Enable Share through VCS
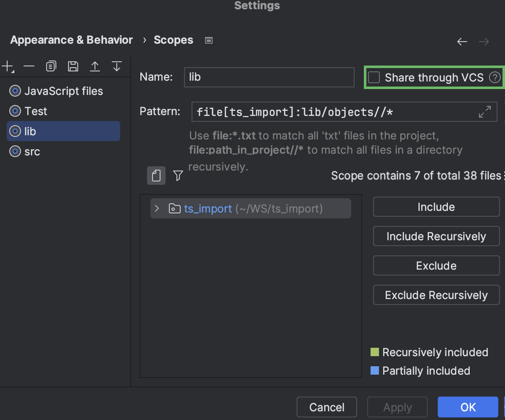This screenshot has width=505, height=420. pyautogui.click(x=373, y=77)
